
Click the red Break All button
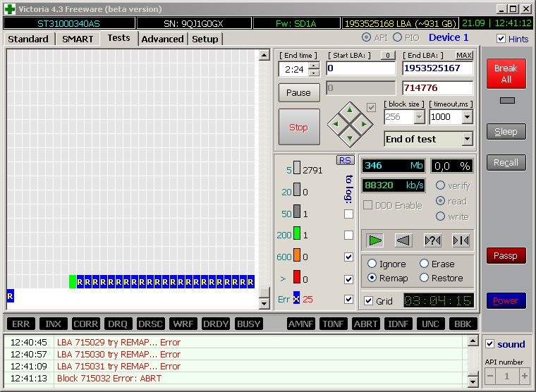506,73
